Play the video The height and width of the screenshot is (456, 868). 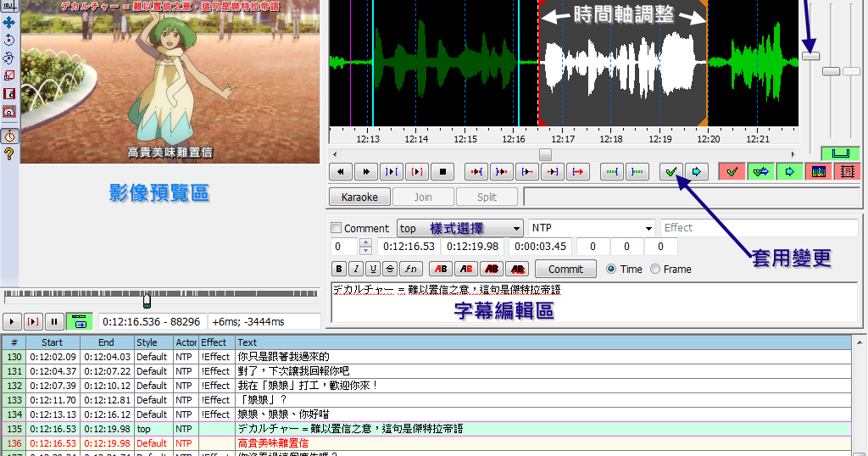(x=12, y=321)
